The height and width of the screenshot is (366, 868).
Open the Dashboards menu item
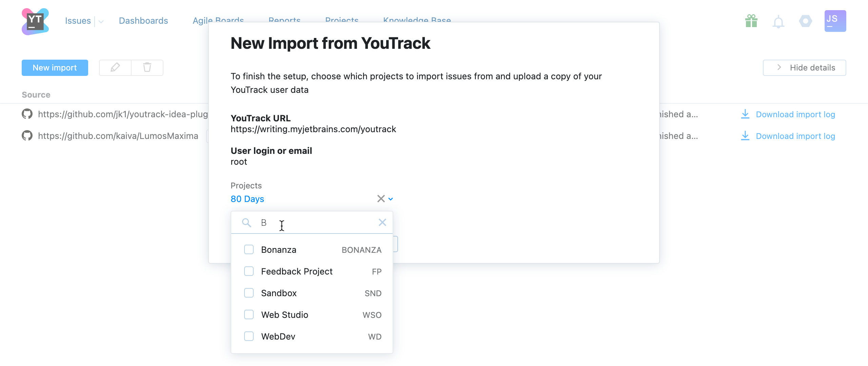tap(143, 21)
